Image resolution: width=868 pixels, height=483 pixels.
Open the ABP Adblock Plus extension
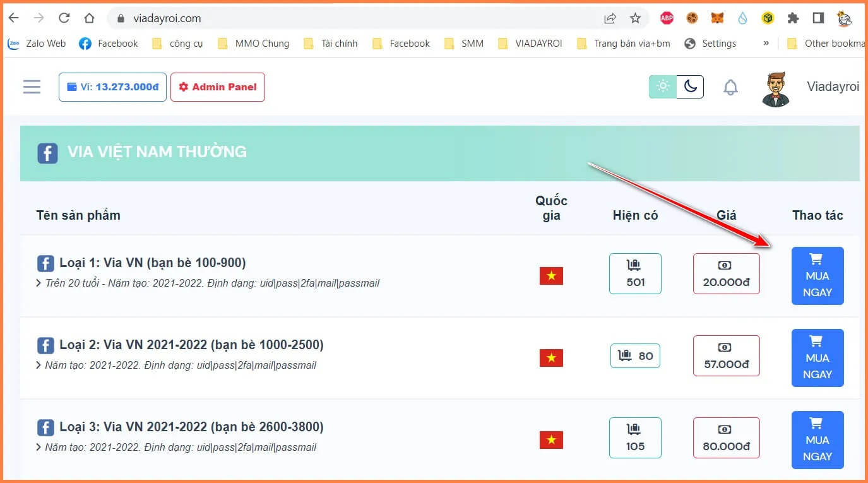click(667, 18)
